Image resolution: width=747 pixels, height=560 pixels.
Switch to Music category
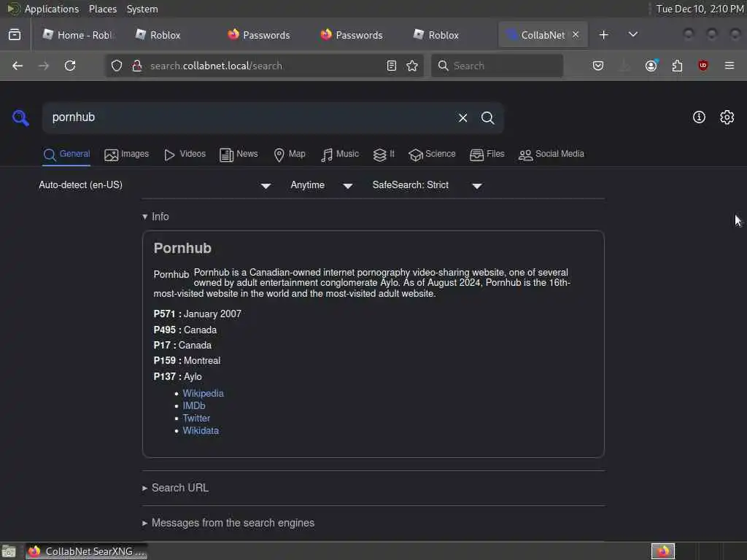coord(340,155)
